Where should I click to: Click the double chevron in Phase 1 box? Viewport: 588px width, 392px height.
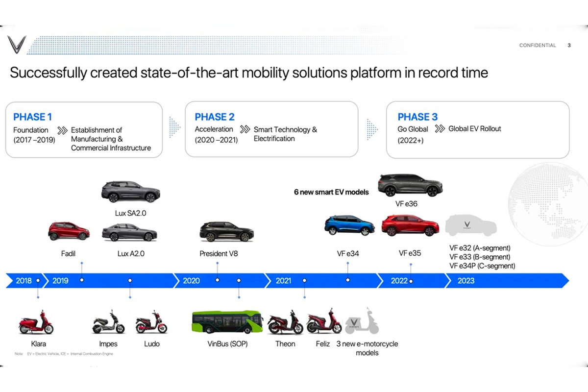(62, 130)
